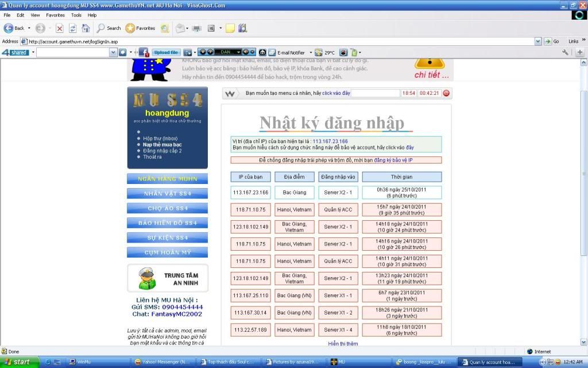Open the Favorites star button

coord(130,28)
